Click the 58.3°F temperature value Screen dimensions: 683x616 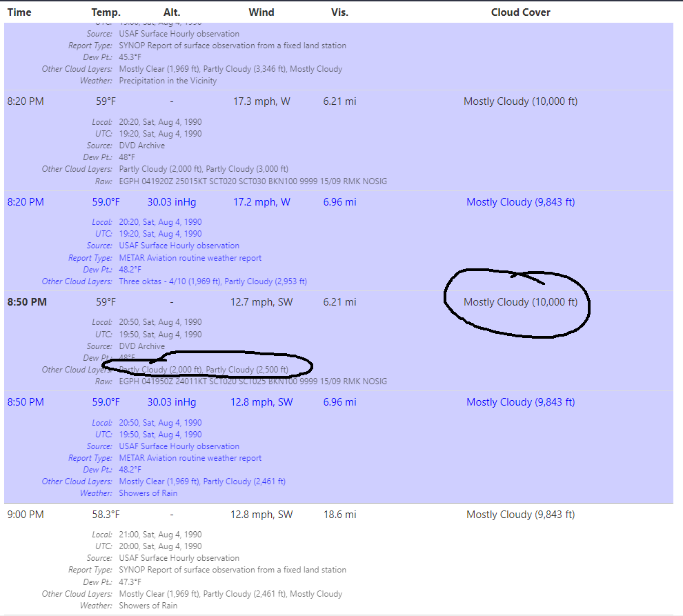click(x=108, y=515)
